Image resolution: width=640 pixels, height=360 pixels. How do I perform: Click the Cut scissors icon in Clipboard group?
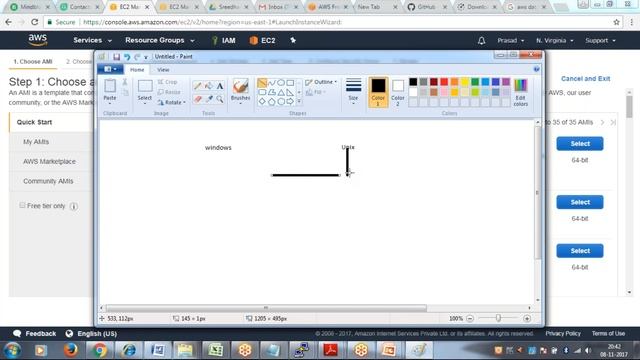pyautogui.click(x=125, y=82)
